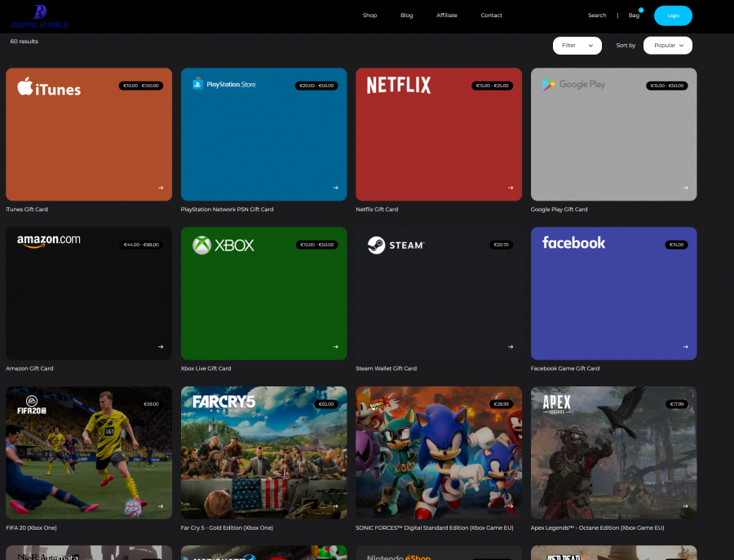The height and width of the screenshot is (560, 734).
Task: Open the Sonic Forces cover image
Action: click(439, 452)
